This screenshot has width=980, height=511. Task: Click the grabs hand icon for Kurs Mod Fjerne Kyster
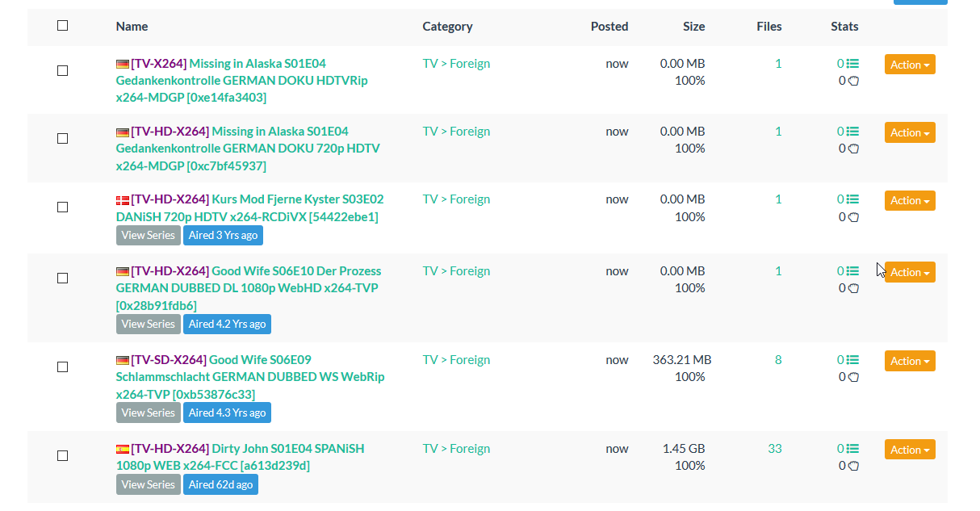tap(853, 216)
